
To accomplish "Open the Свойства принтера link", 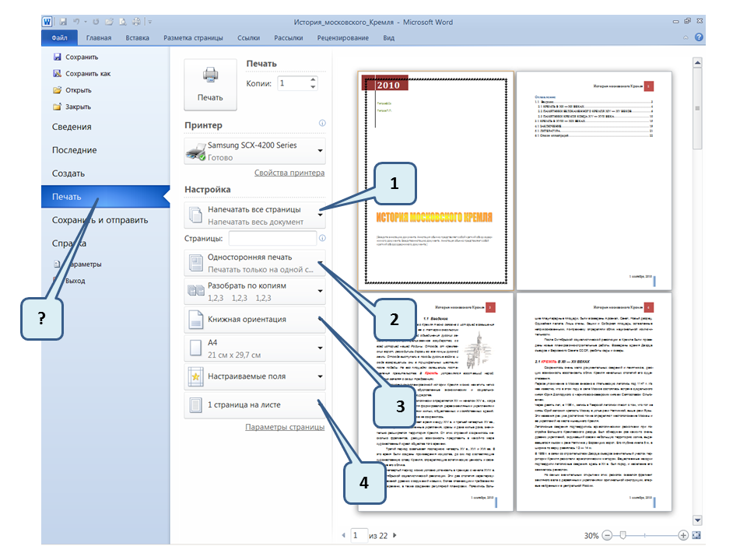I will point(289,173).
